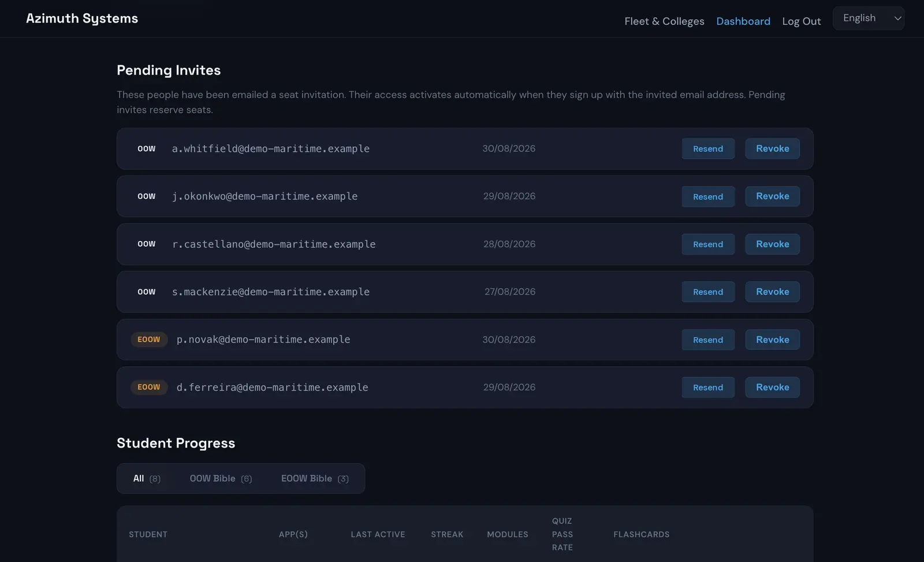Click the LAST ACTIVE column header

point(378,534)
